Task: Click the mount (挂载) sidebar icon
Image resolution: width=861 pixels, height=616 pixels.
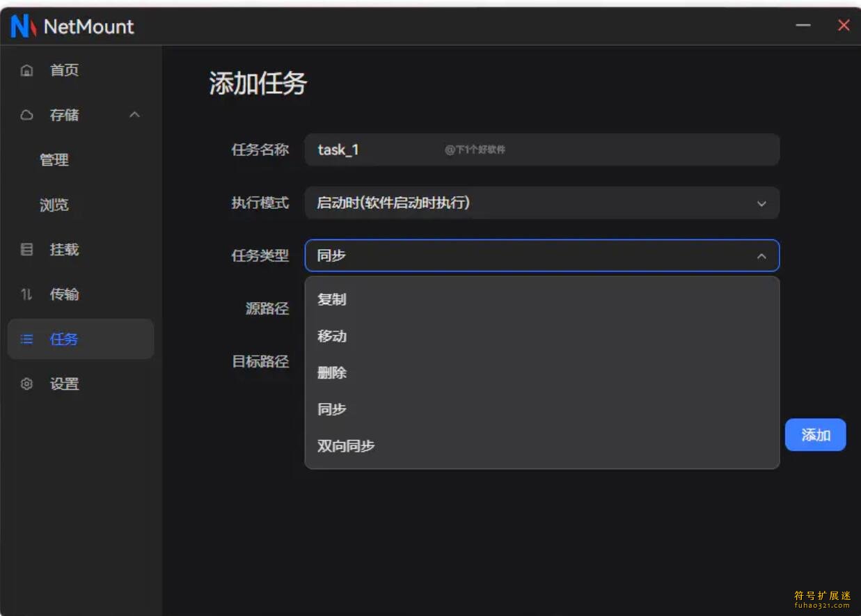Action: point(27,249)
